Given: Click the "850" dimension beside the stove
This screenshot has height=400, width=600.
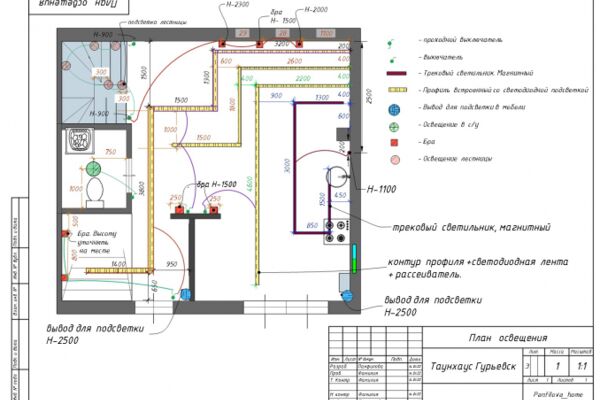Looking at the screenshot, I should click(x=312, y=225).
